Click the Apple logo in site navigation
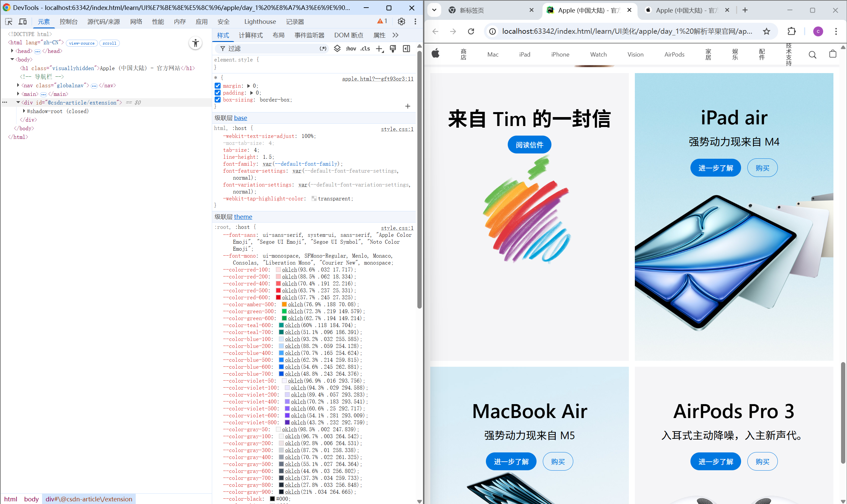The width and height of the screenshot is (847, 504). 435,53
